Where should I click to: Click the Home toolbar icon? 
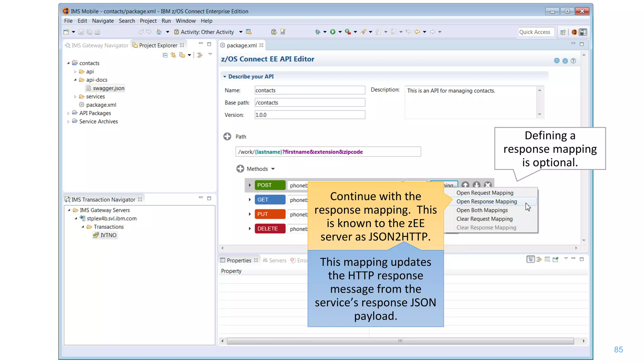pos(159,32)
